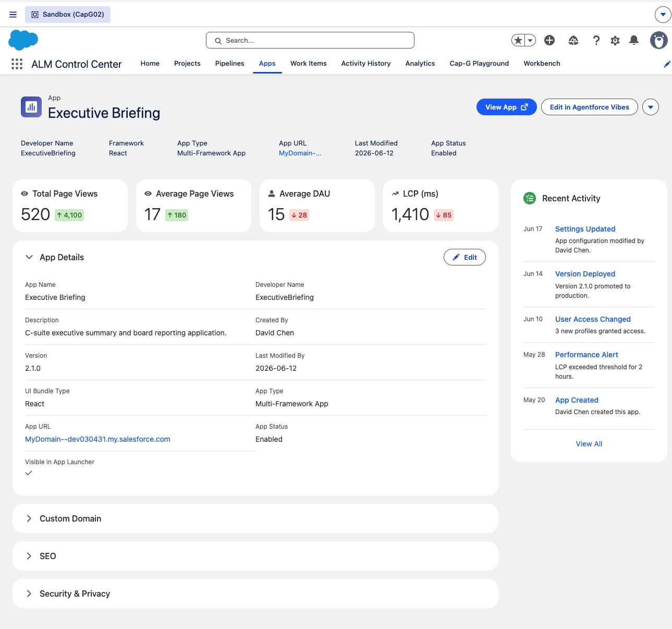Click the Total Page Views eye icon
The height and width of the screenshot is (629, 672).
pos(25,193)
